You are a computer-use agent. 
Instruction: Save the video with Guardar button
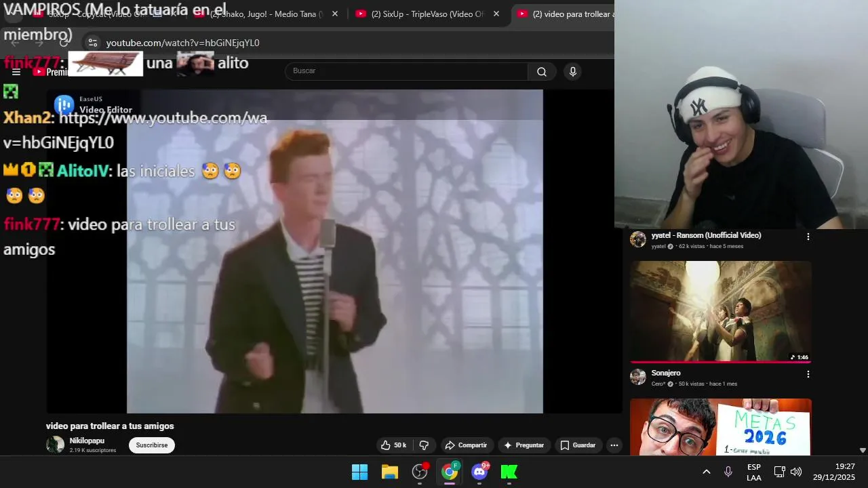pos(578,445)
